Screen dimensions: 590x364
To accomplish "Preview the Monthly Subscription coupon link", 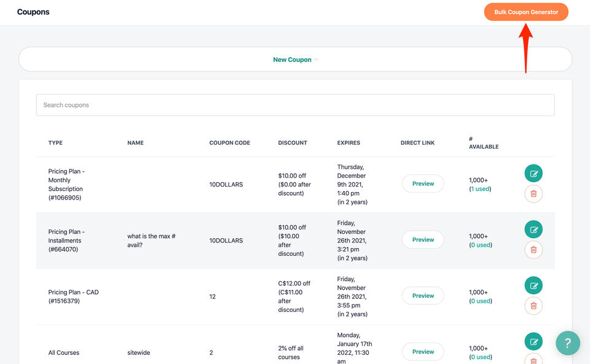I will coord(423,184).
